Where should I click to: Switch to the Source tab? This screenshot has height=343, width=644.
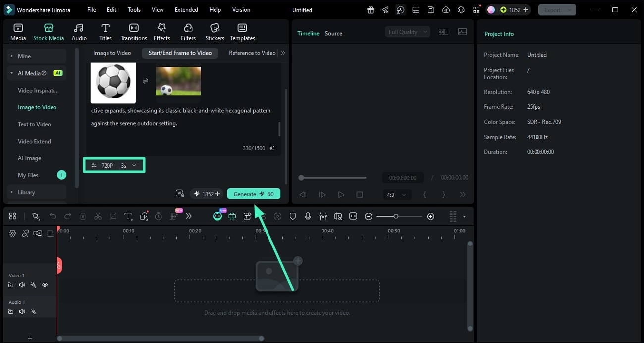[x=333, y=33]
